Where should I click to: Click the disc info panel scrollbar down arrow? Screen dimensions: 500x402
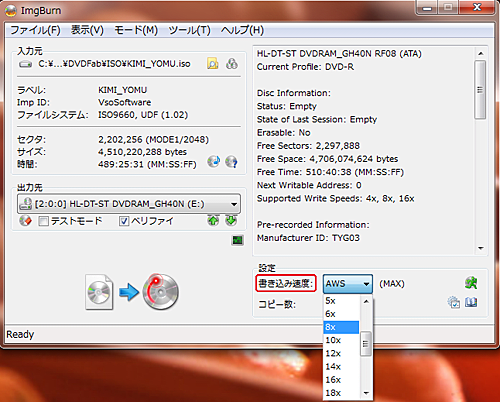coord(480,248)
